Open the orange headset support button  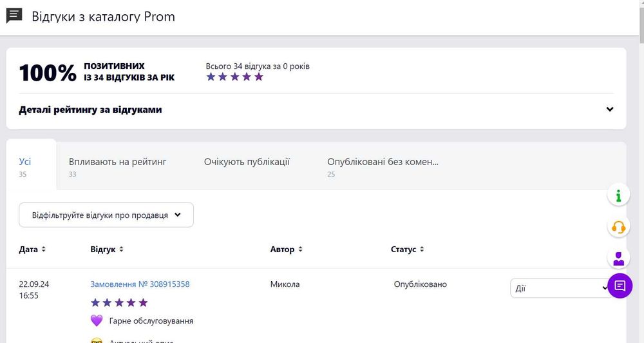618,226
